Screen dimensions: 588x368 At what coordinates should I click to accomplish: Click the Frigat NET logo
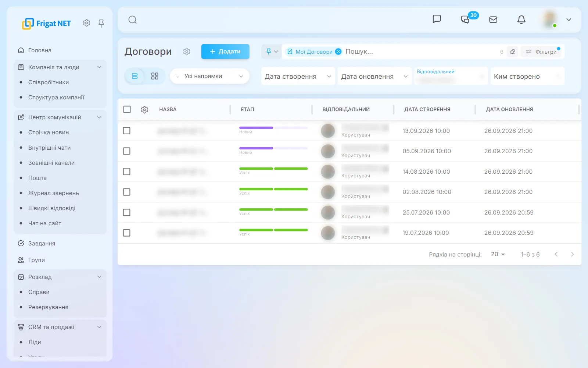[46, 23]
